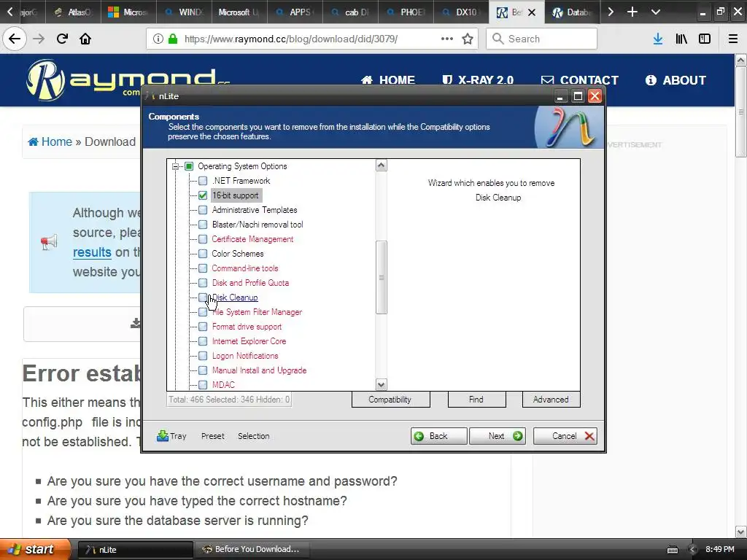Click the URL address bar field
747x560 pixels.
point(311,39)
